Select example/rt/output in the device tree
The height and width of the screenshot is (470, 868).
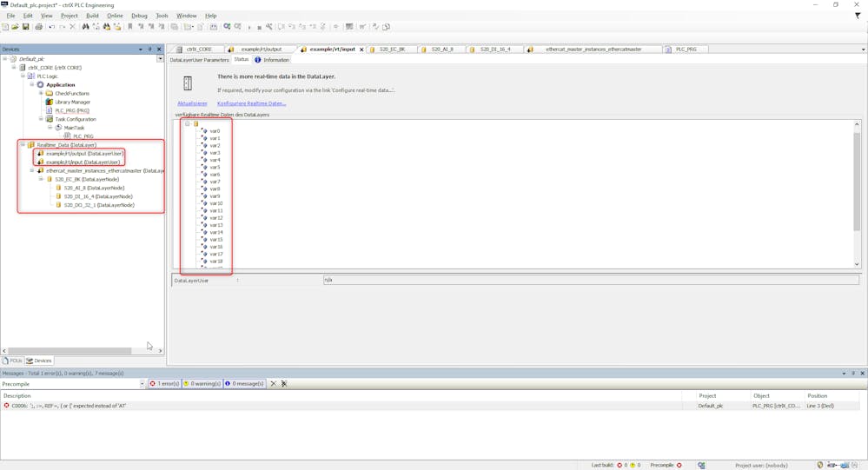84,154
